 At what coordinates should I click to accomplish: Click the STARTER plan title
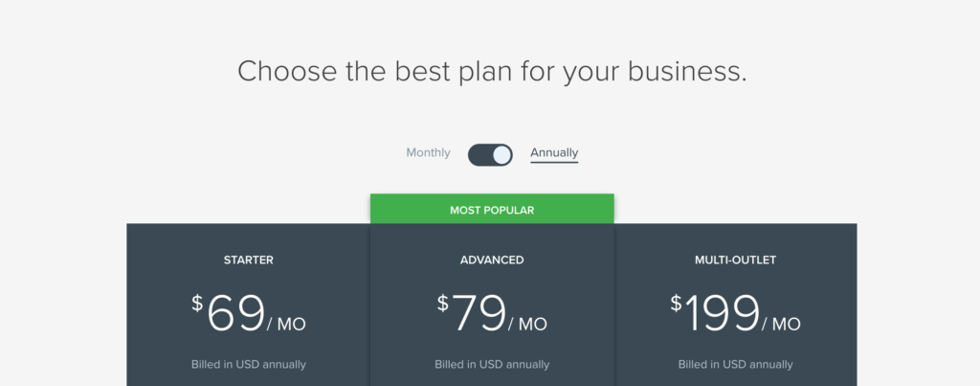click(x=249, y=260)
